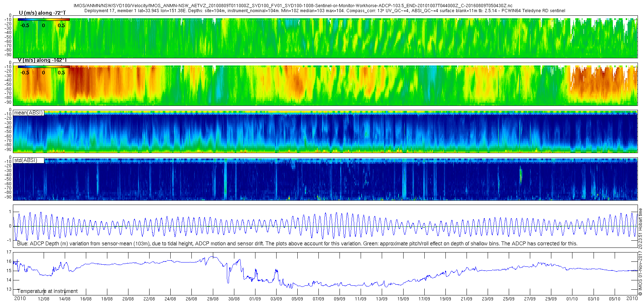Click the 21/09 date tick label
The image size is (644, 304).
tap(467, 299)
